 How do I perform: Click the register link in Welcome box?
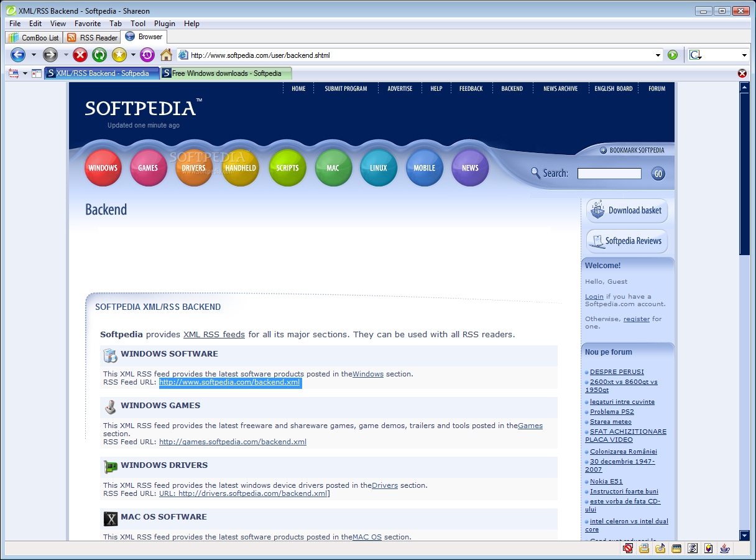637,319
